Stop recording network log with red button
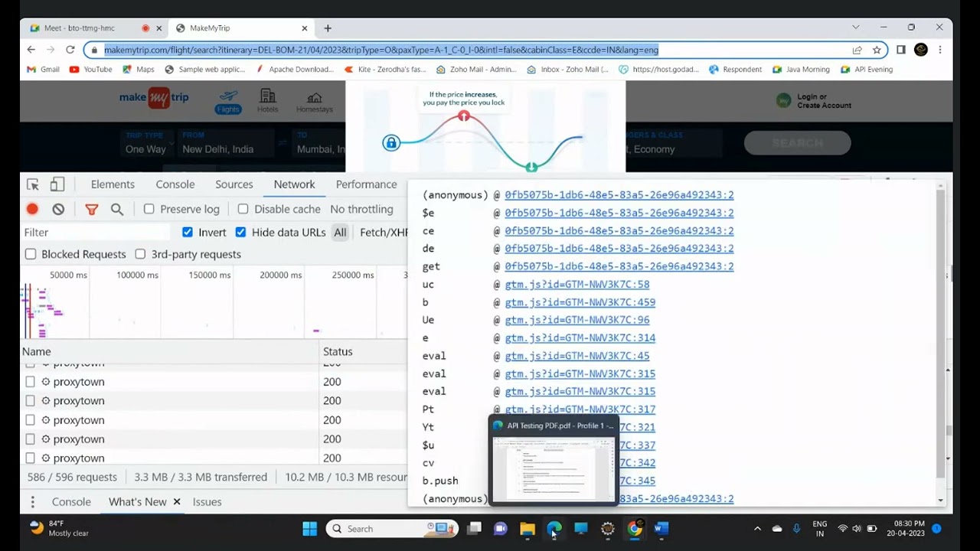The image size is (980, 551). [32, 209]
